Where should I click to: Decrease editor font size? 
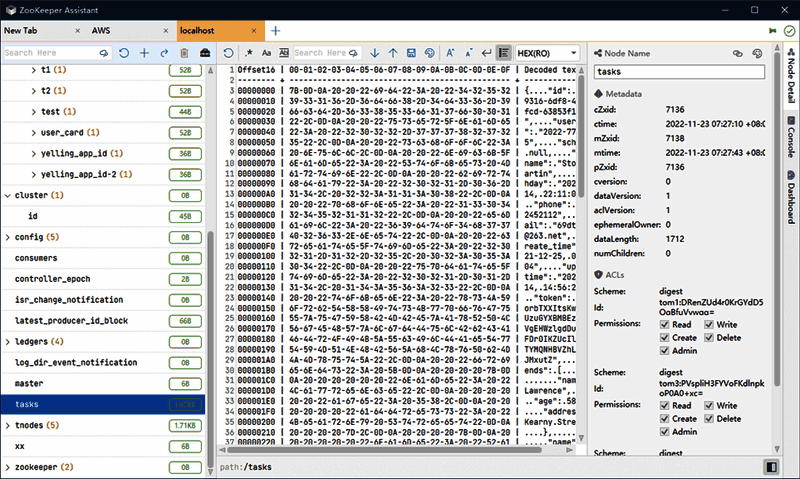pyautogui.click(x=468, y=53)
